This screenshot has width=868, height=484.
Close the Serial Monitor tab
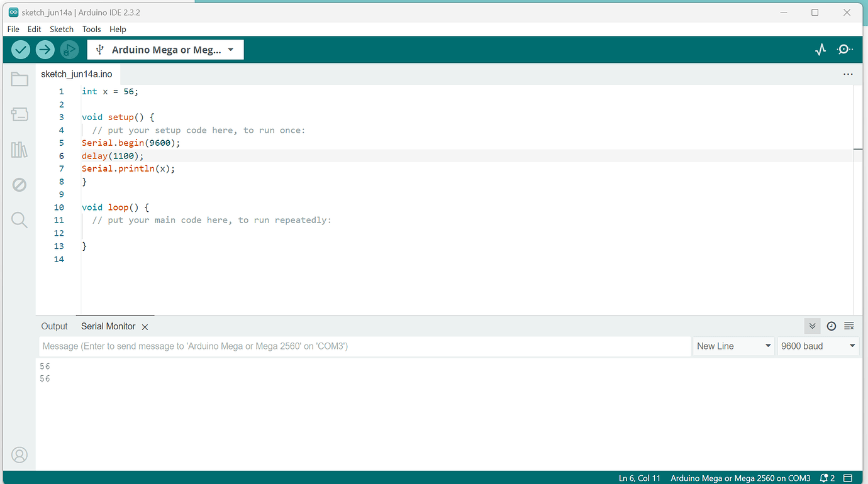click(145, 326)
